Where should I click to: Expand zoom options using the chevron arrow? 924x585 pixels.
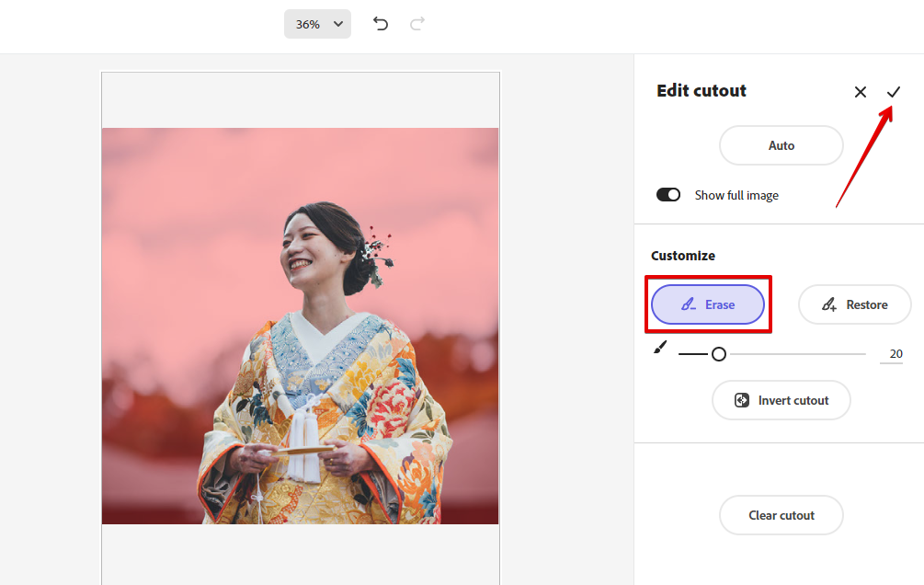pos(337,24)
